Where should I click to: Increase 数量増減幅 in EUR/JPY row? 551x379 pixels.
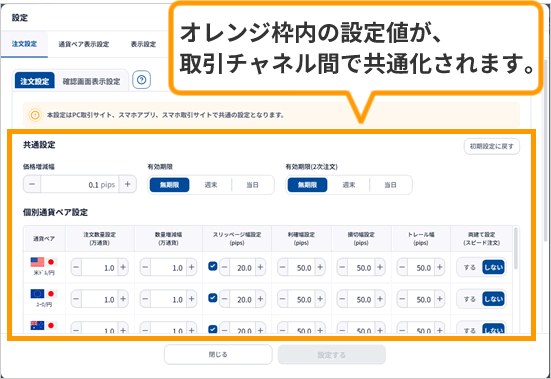pyautogui.click(x=192, y=299)
